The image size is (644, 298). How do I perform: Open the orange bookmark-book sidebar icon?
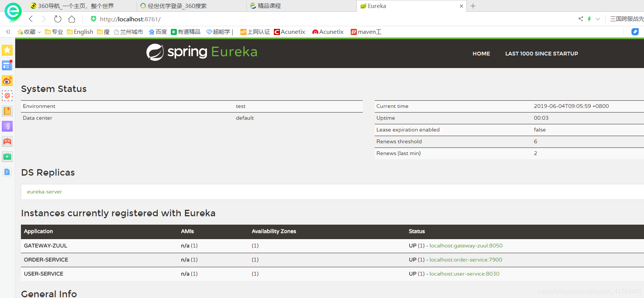click(7, 111)
